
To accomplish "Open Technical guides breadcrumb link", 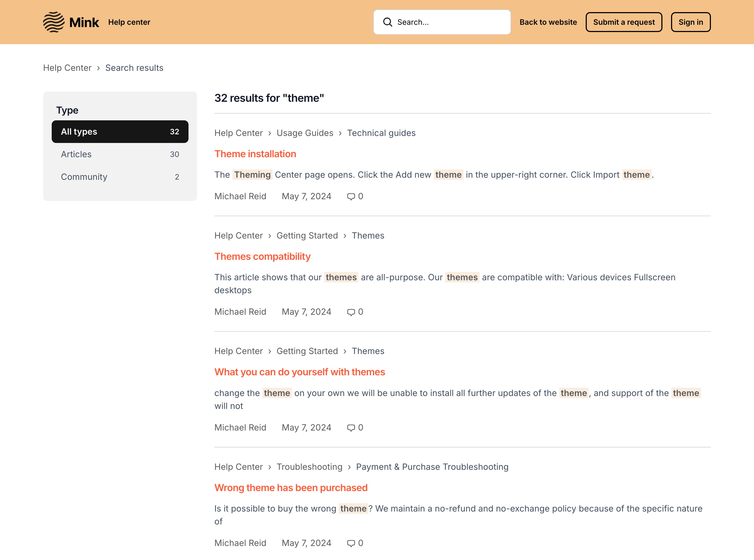I will point(381,133).
